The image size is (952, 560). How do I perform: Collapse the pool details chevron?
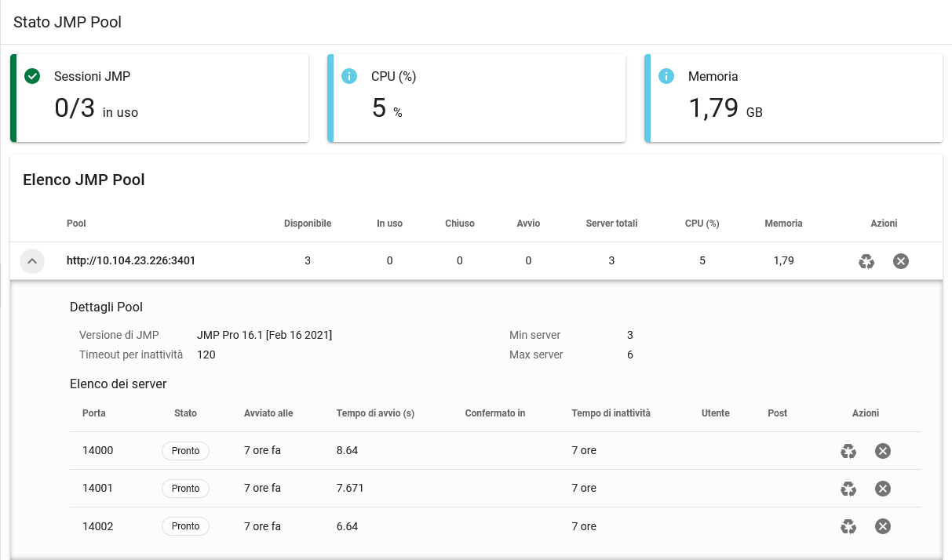32,261
